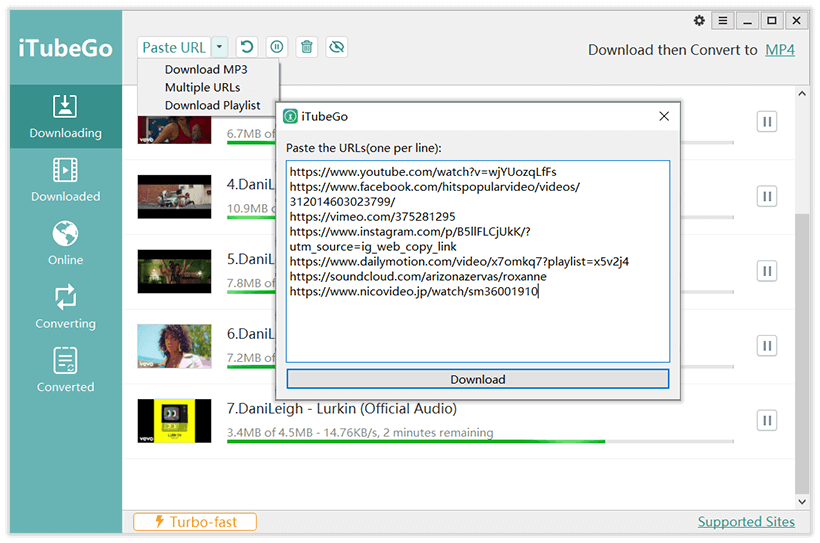Image resolution: width=820 pixels, height=543 pixels.
Task: Open settings with the gear icon
Action: pyautogui.click(x=699, y=21)
